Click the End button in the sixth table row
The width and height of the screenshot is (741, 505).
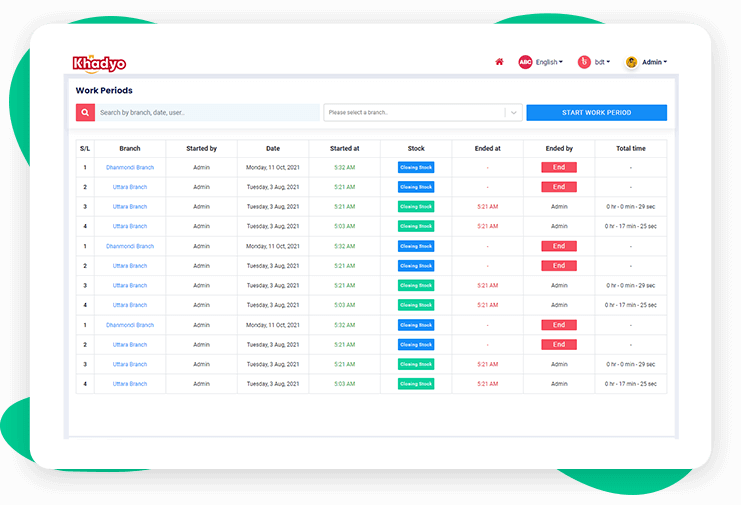(x=559, y=266)
